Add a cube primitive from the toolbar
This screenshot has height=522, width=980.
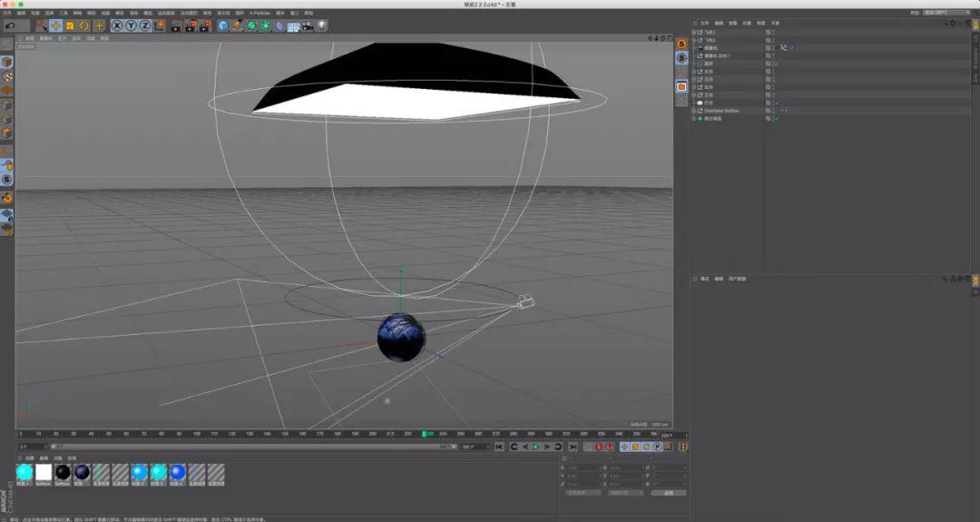pos(223,25)
